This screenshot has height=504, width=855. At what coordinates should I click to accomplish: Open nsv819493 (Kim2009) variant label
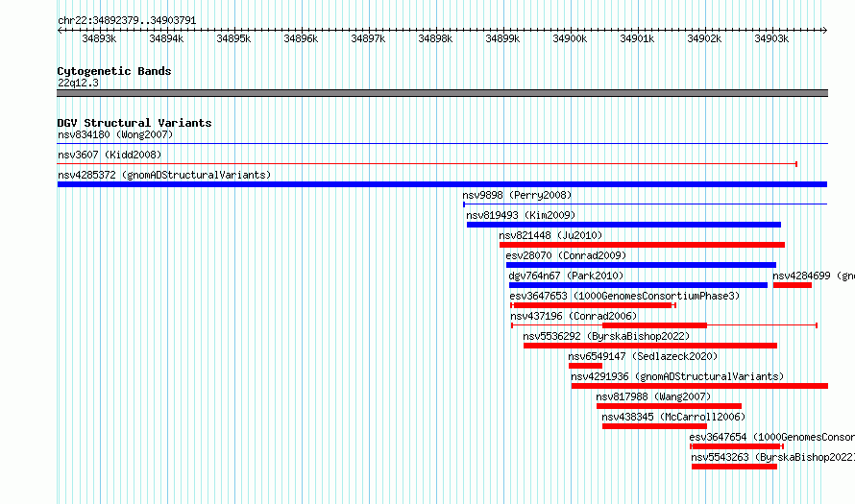tap(521, 215)
